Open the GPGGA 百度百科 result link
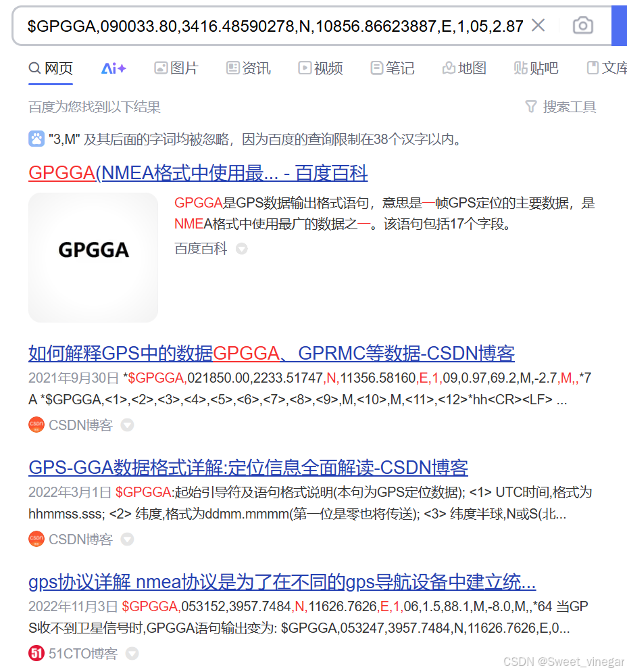Viewport: 627px width, 672px height. 198,173
